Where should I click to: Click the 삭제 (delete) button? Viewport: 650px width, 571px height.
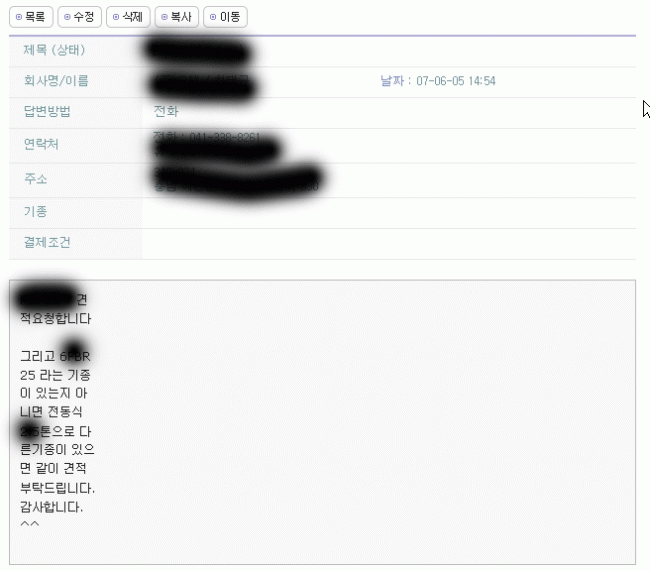[x=128, y=17]
